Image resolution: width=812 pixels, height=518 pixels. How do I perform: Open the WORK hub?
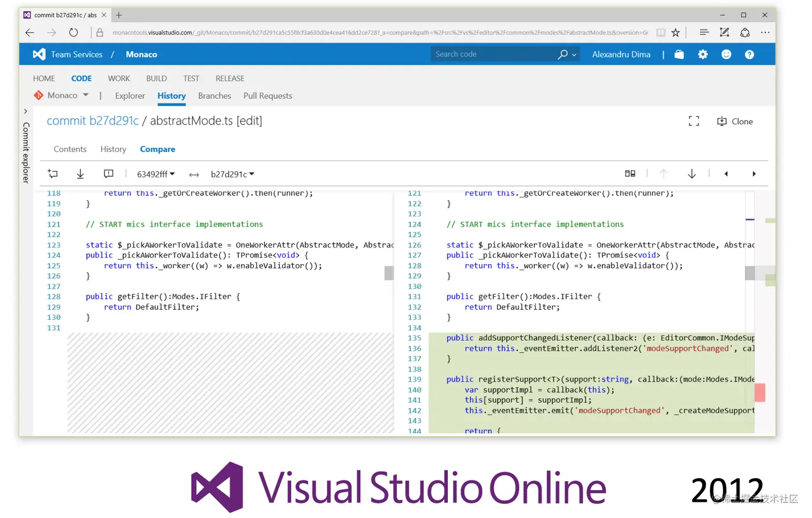119,78
